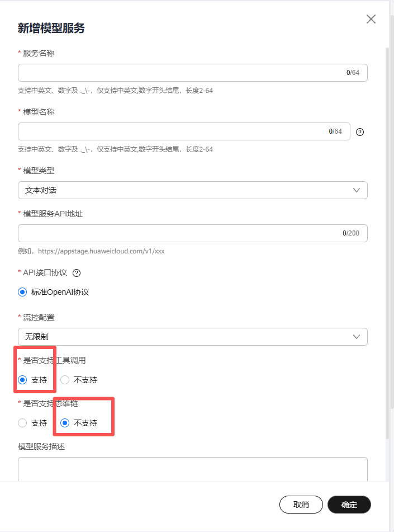
Task: Click the dialog's vertical scrollbar
Action: 387,243
